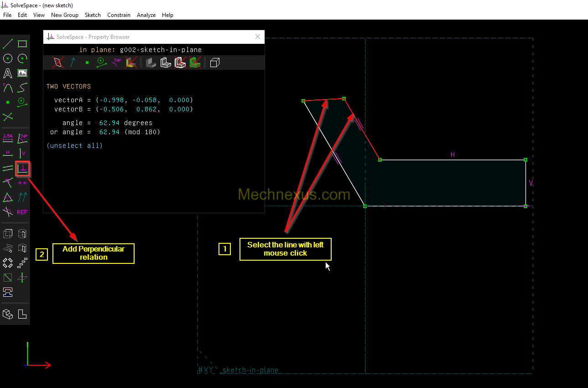Open the Constrain menu
588x388 pixels.
[119, 15]
